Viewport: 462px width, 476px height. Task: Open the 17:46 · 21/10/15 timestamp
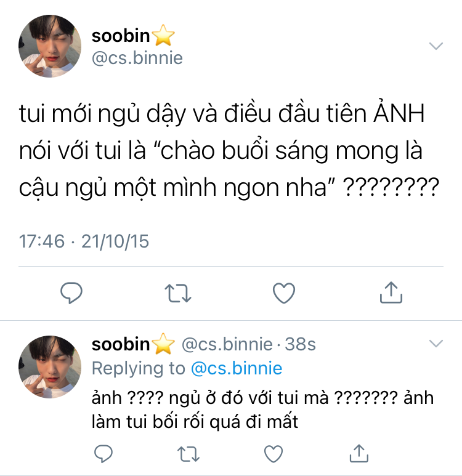point(84,241)
